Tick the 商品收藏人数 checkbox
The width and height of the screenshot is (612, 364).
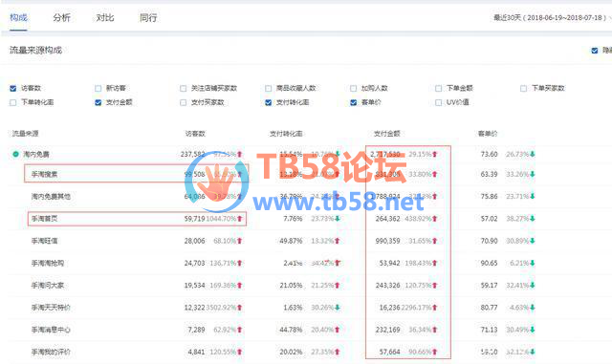pyautogui.click(x=268, y=88)
